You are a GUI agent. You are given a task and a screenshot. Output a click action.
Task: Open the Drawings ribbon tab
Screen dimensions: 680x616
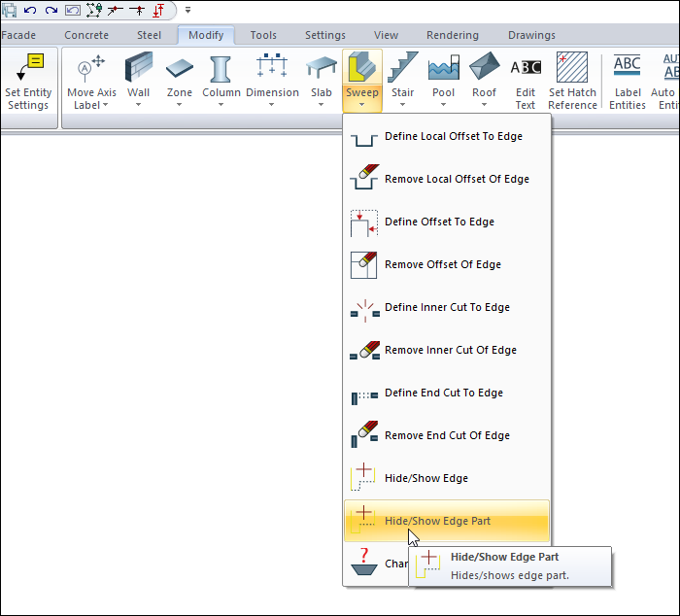point(531,35)
